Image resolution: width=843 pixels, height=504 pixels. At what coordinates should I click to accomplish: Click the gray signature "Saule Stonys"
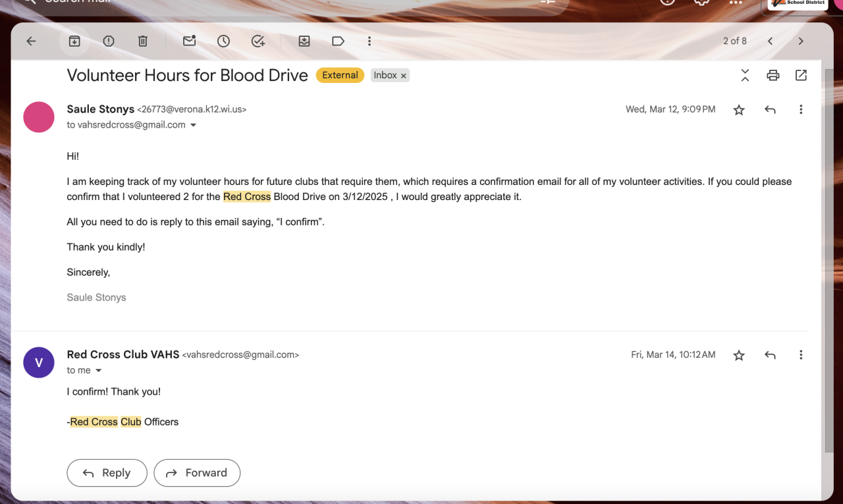point(96,297)
